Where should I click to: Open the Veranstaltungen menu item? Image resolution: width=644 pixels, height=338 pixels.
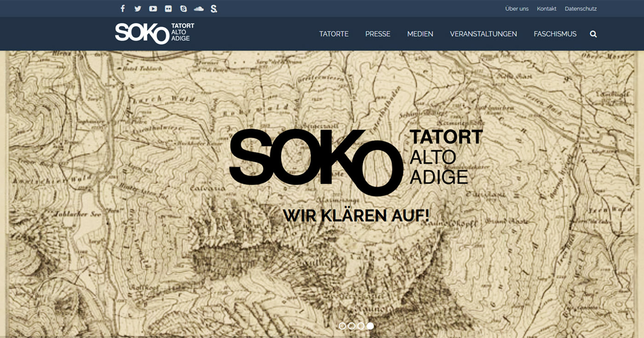pos(483,34)
